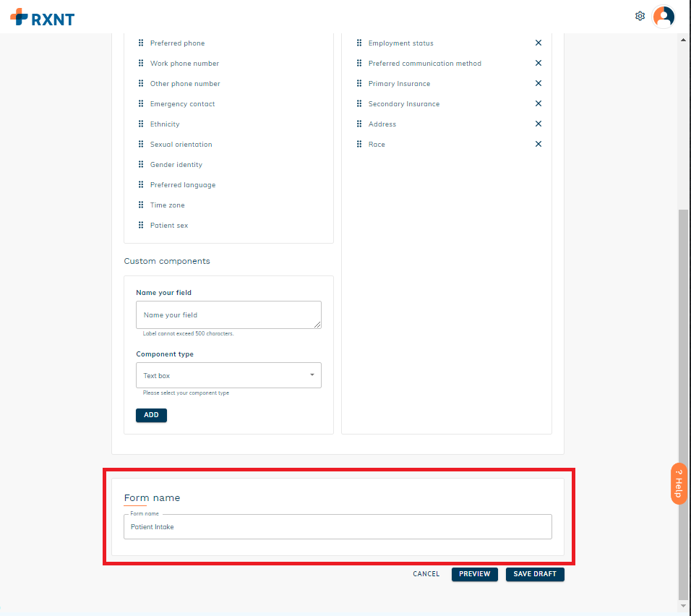
Task: Select the Time zone item
Action: tap(168, 205)
